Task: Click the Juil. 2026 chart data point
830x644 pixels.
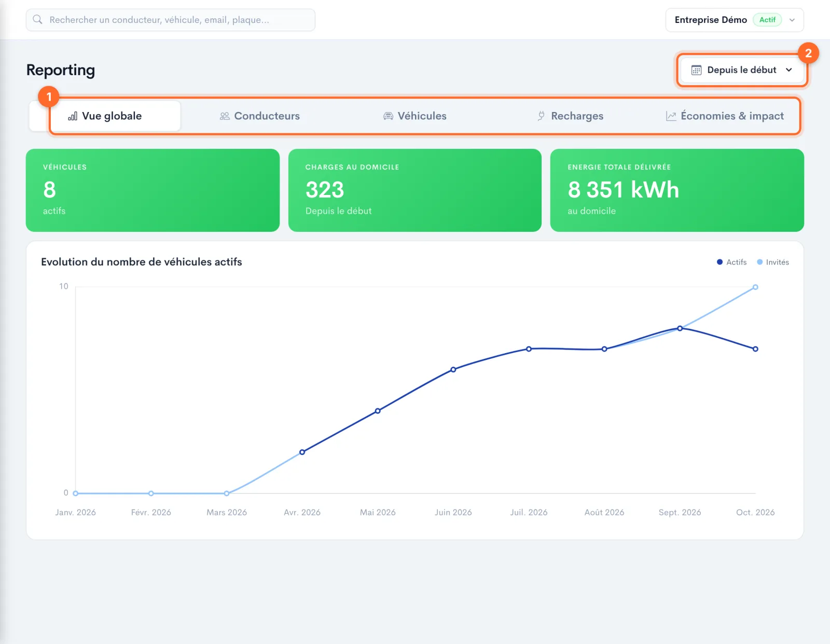Action: click(x=529, y=349)
